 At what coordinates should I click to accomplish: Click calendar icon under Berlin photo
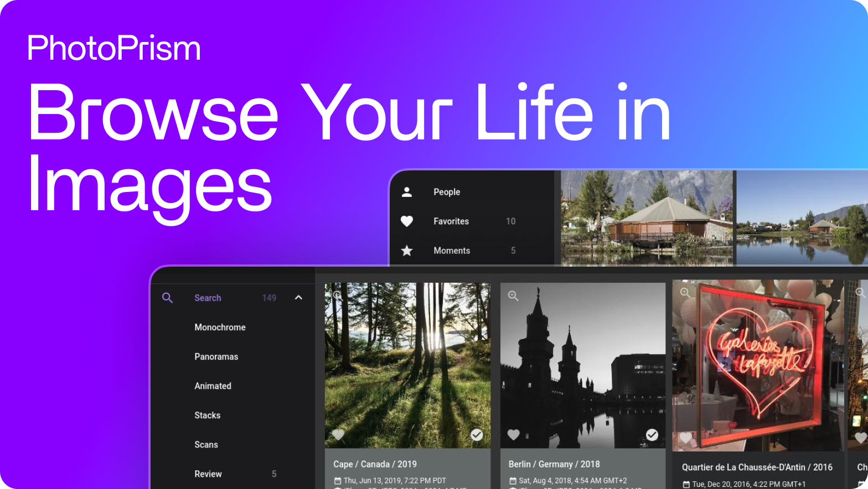(513, 481)
